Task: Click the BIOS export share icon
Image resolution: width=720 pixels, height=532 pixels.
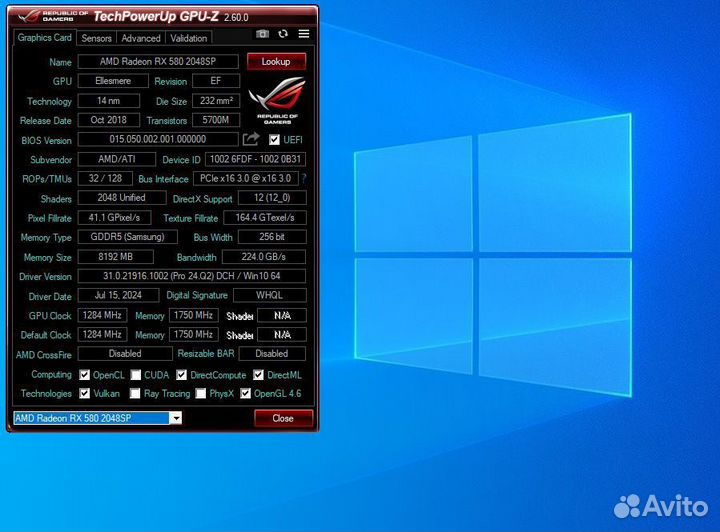Action: point(251,139)
